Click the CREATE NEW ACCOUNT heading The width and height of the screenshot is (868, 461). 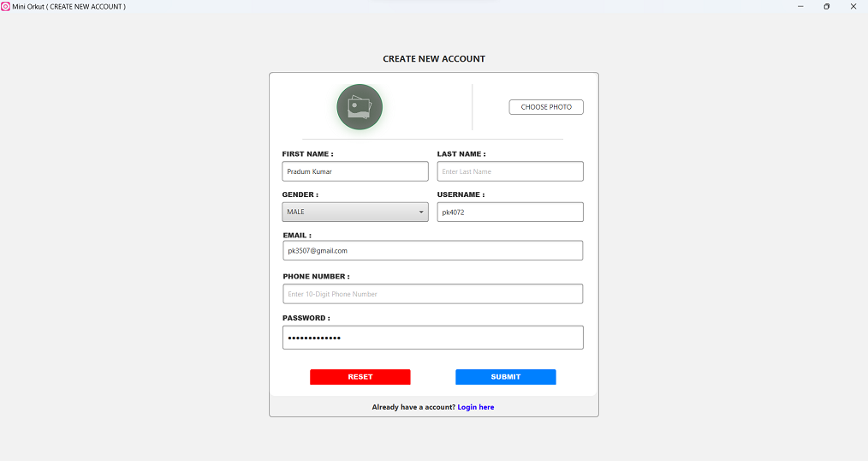[x=433, y=59]
